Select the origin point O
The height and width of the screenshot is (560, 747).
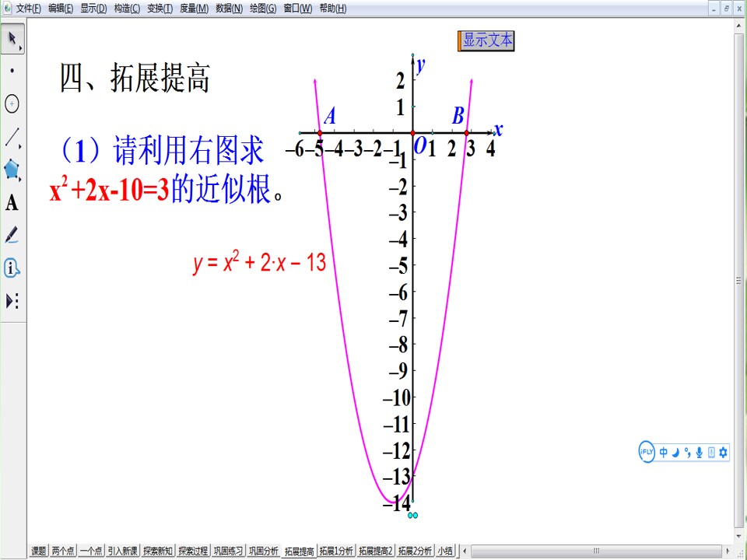(x=413, y=133)
